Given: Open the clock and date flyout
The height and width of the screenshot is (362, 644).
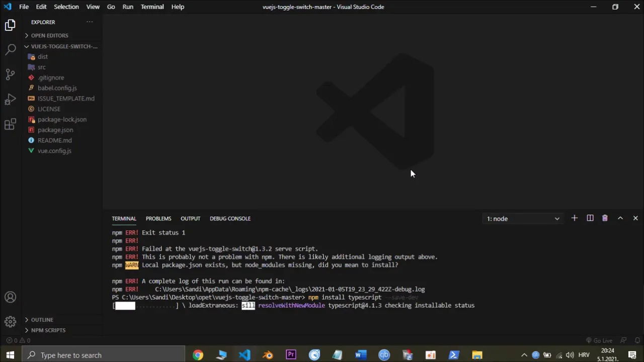Looking at the screenshot, I should tap(608, 355).
